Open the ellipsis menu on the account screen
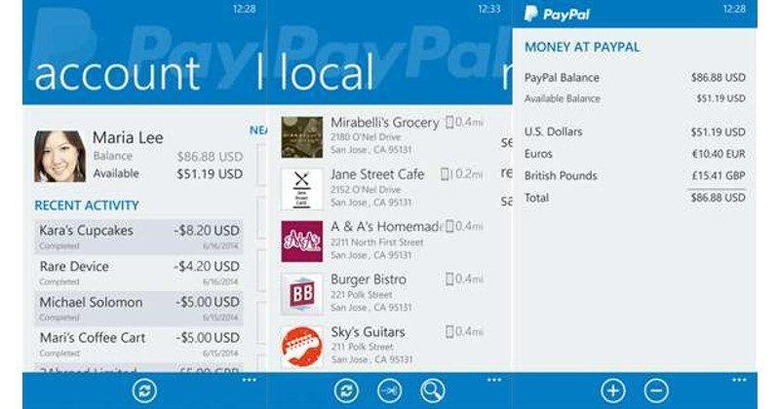 click(249, 380)
